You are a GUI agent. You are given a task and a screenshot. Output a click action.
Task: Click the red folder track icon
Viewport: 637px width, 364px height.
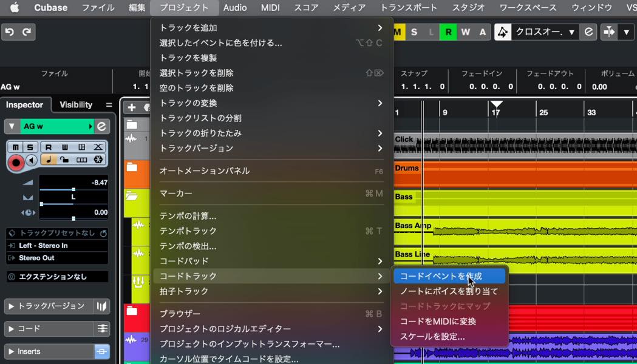coord(132,311)
